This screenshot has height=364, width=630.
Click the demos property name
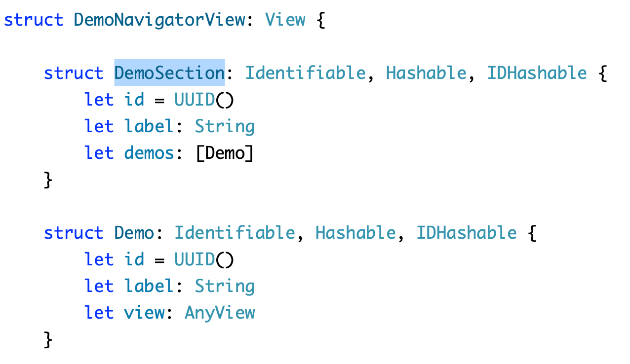149,153
